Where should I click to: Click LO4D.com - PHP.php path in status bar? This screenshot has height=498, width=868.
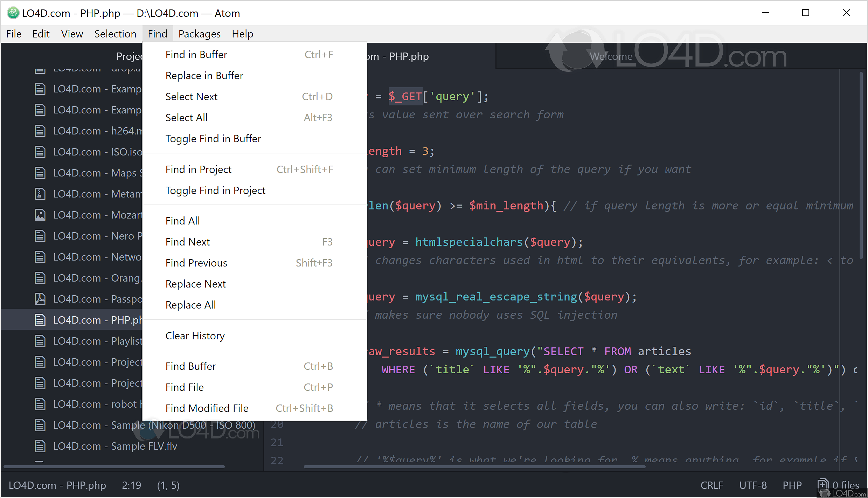(x=58, y=485)
